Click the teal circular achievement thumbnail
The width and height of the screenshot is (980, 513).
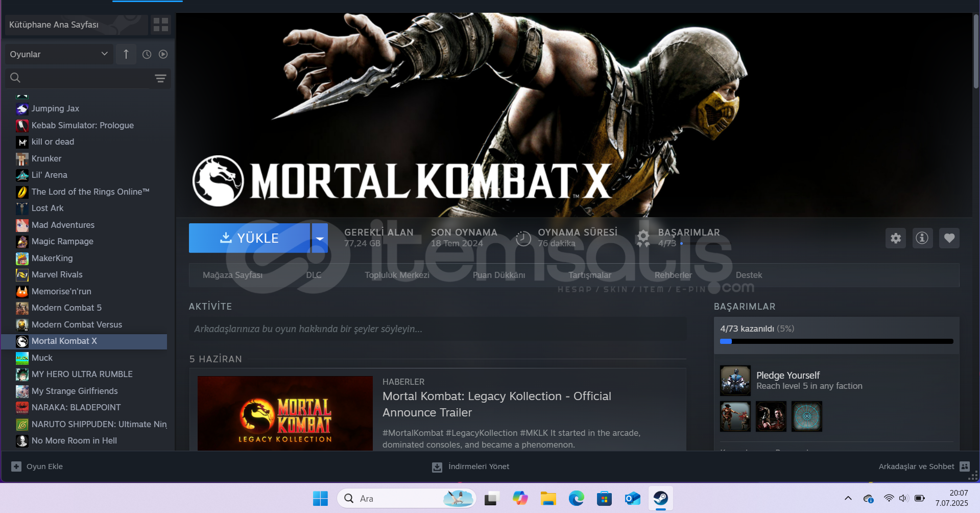(807, 416)
